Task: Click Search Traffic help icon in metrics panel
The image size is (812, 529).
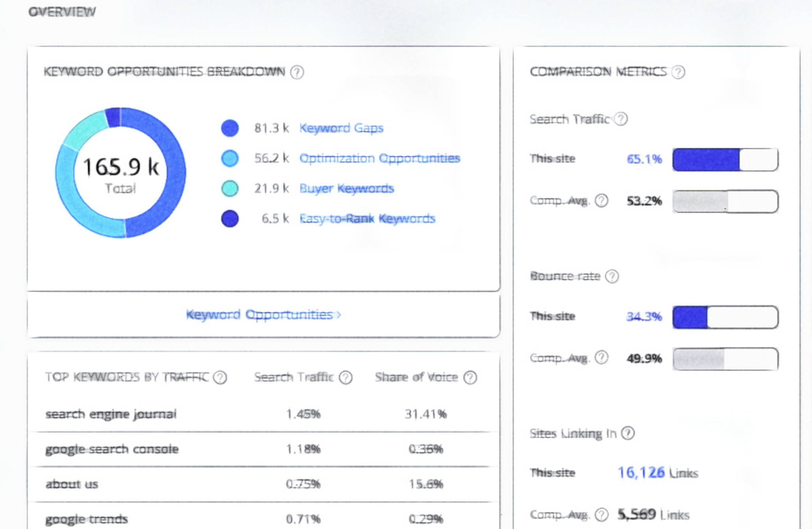Action: 621,119
